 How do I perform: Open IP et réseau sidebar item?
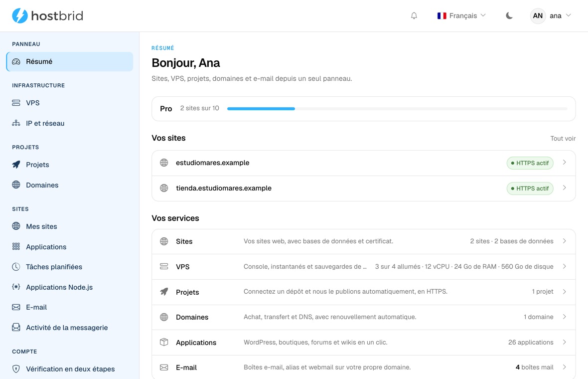(70, 123)
